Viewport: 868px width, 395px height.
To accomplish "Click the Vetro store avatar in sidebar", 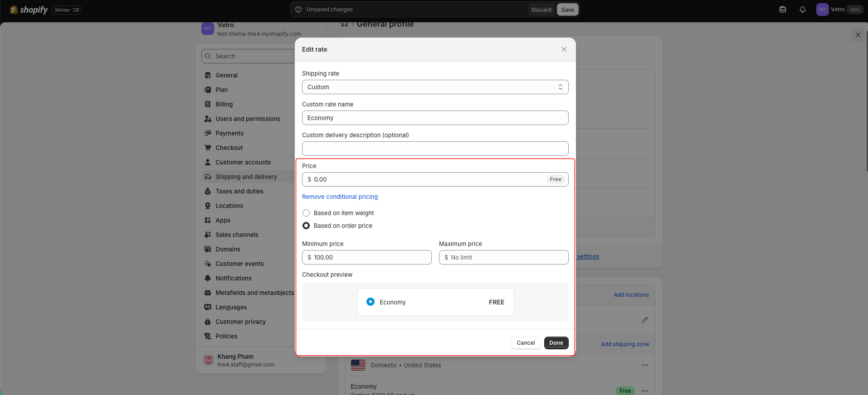I will pyautogui.click(x=208, y=29).
